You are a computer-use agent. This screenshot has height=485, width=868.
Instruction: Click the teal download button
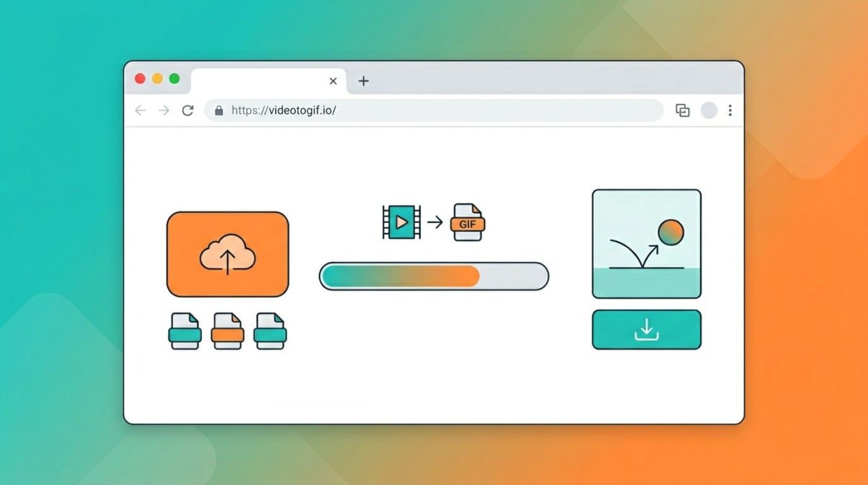coord(647,330)
